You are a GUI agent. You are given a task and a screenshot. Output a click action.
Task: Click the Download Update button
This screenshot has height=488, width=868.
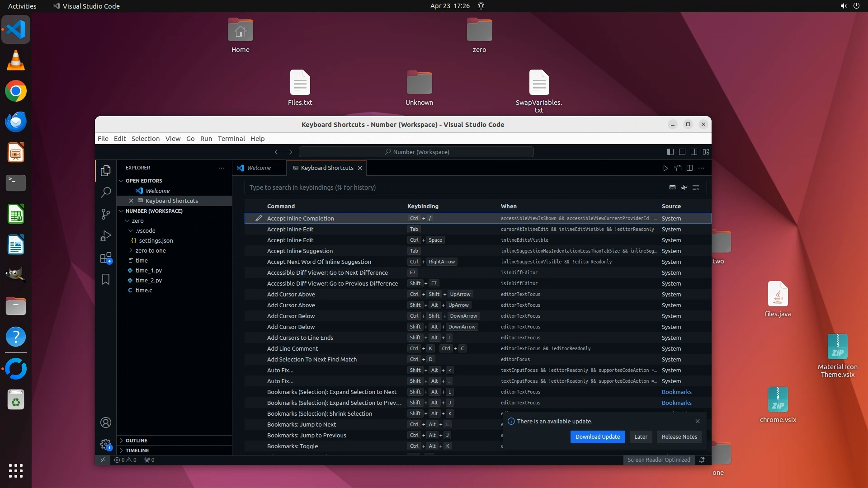pos(597,437)
